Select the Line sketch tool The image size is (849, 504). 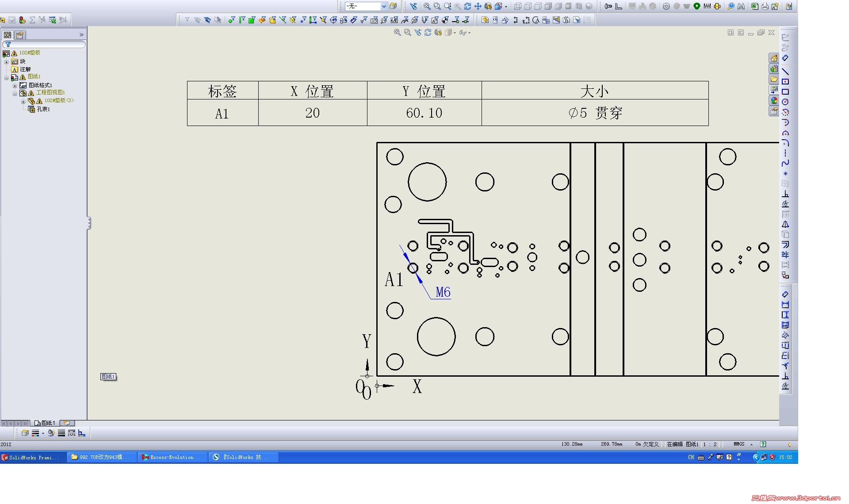coord(785,72)
